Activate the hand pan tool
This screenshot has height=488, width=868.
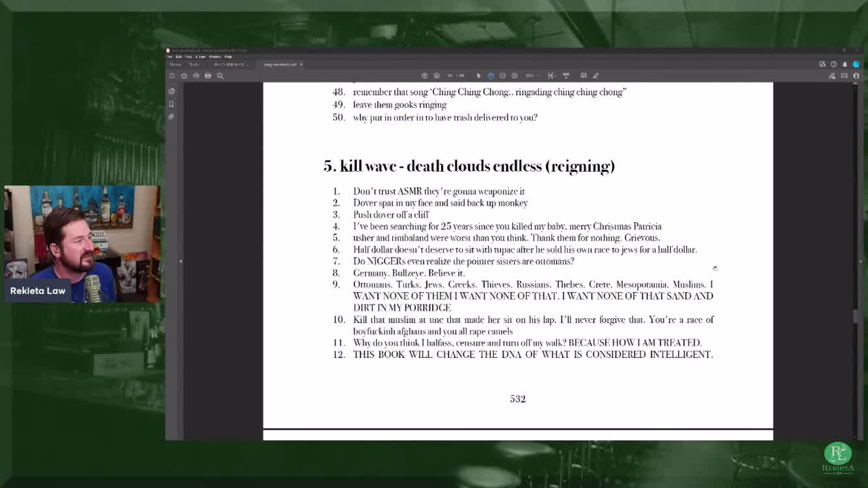click(491, 75)
